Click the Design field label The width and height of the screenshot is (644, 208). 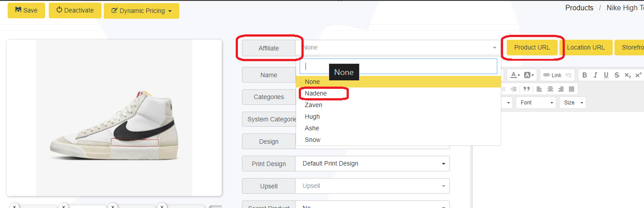pos(269,141)
